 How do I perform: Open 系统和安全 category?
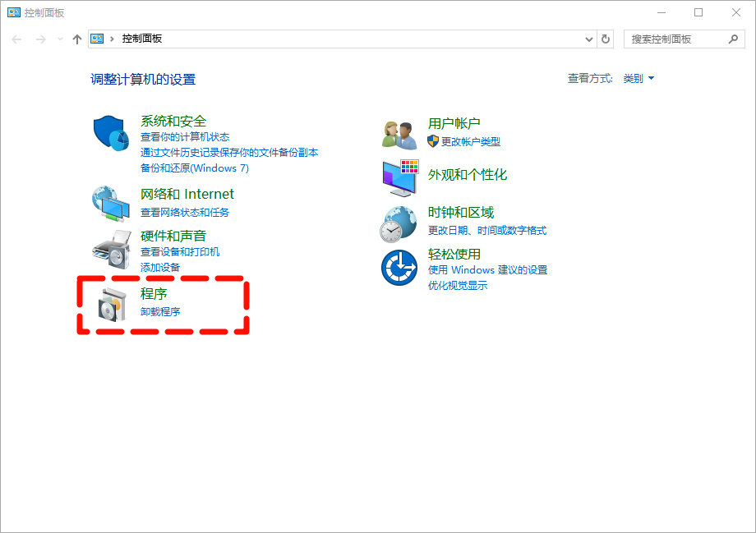[x=173, y=121]
